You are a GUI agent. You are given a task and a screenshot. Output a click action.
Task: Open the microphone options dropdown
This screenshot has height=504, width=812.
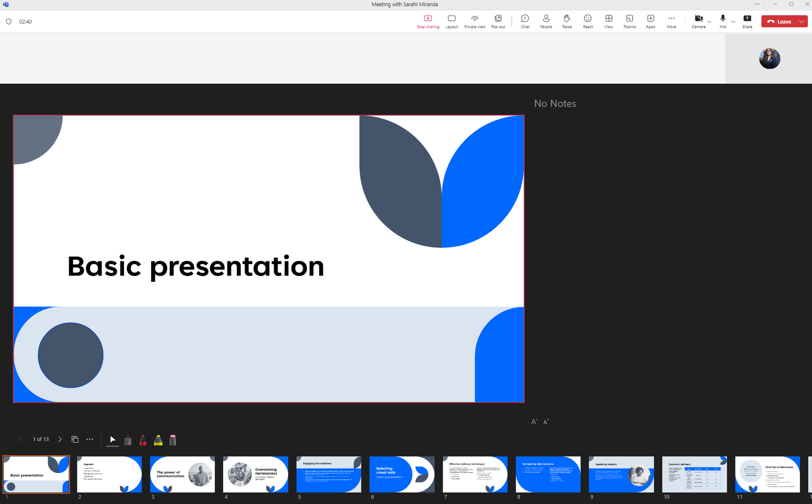(734, 22)
